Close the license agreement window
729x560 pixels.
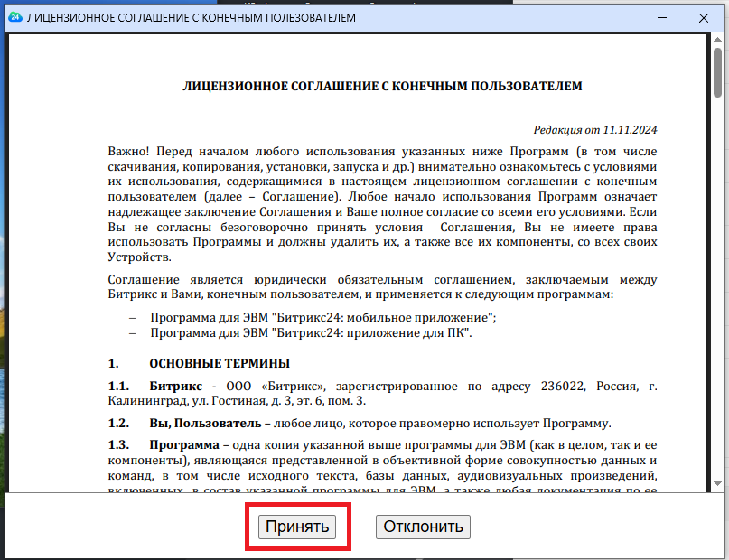tap(704, 18)
